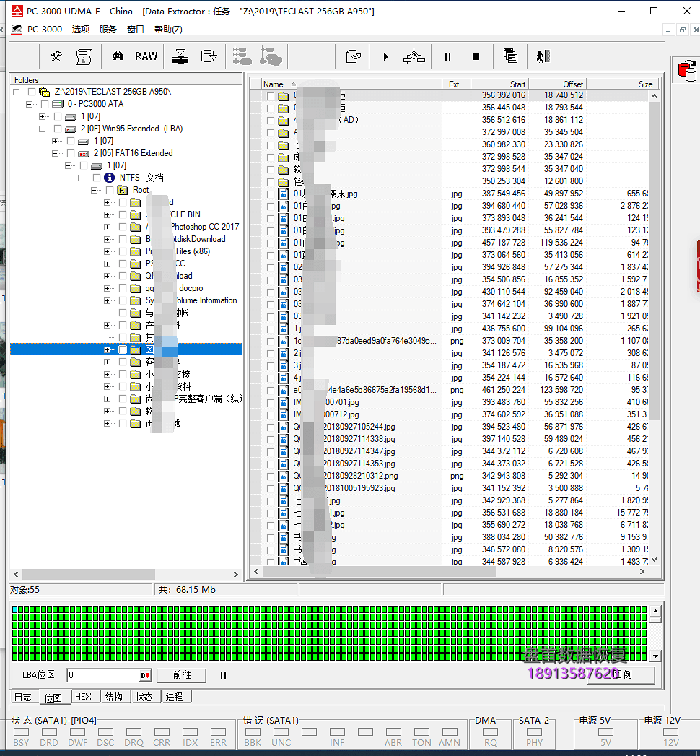Toggle the Root folder checkbox
This screenshot has width=700, height=756.
(x=110, y=190)
